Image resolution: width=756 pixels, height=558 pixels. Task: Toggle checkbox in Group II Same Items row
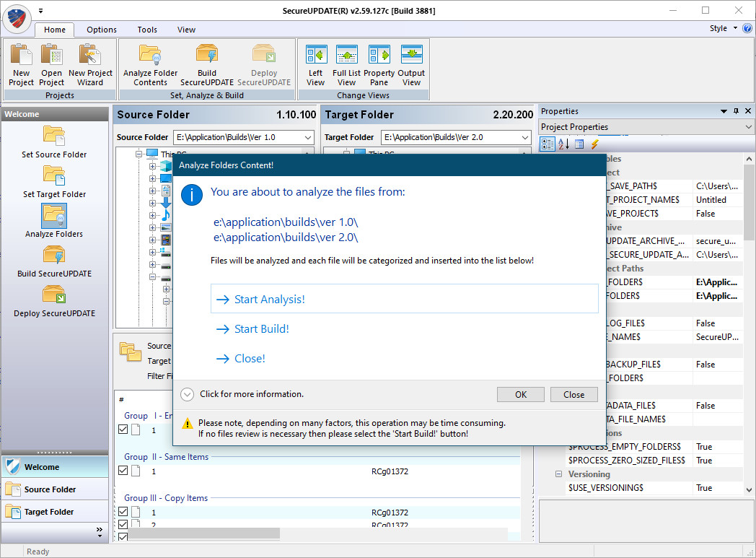123,470
